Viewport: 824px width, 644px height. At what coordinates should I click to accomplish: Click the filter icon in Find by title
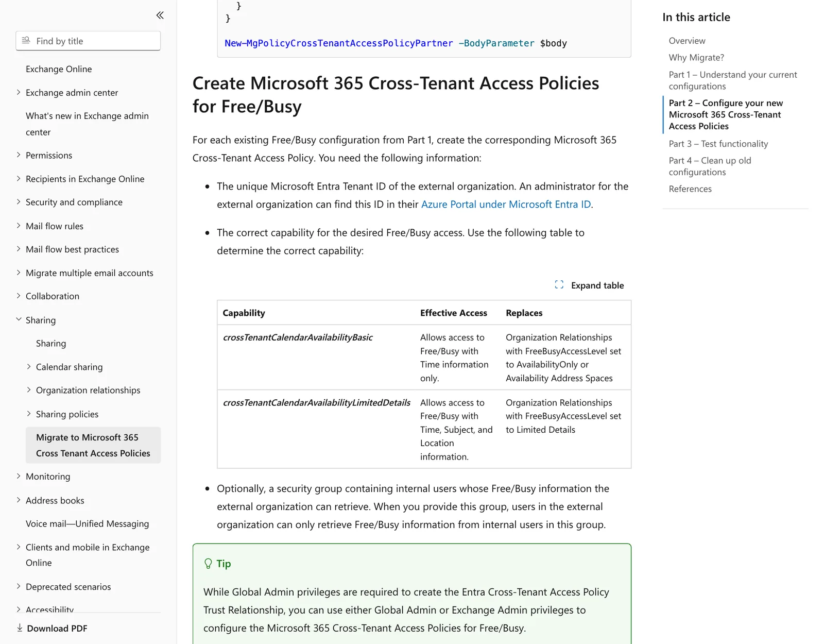pos(26,40)
